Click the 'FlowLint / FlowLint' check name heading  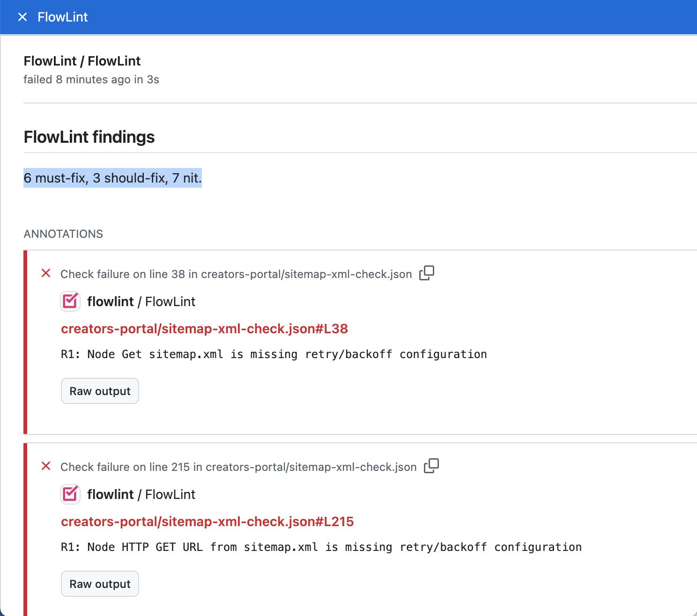82,61
